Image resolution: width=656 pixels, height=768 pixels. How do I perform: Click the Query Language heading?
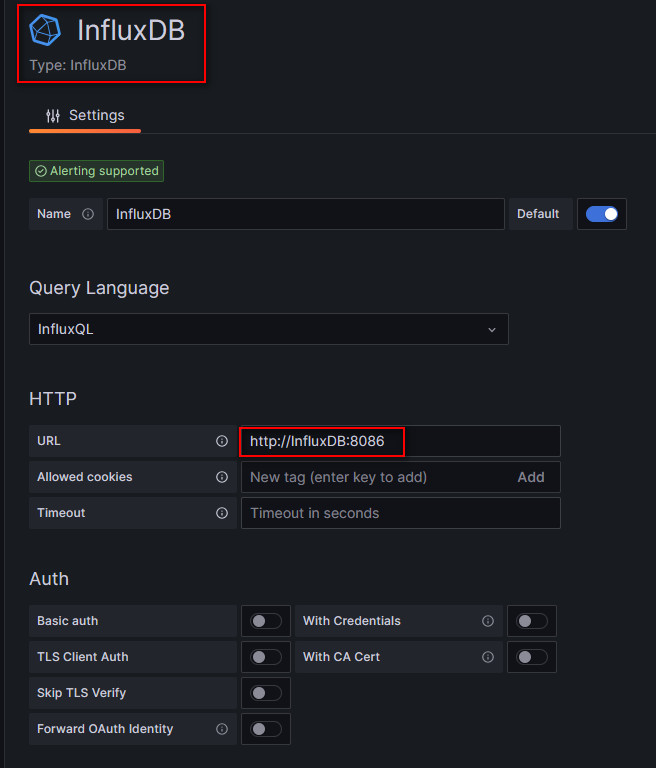pyautogui.click(x=99, y=288)
